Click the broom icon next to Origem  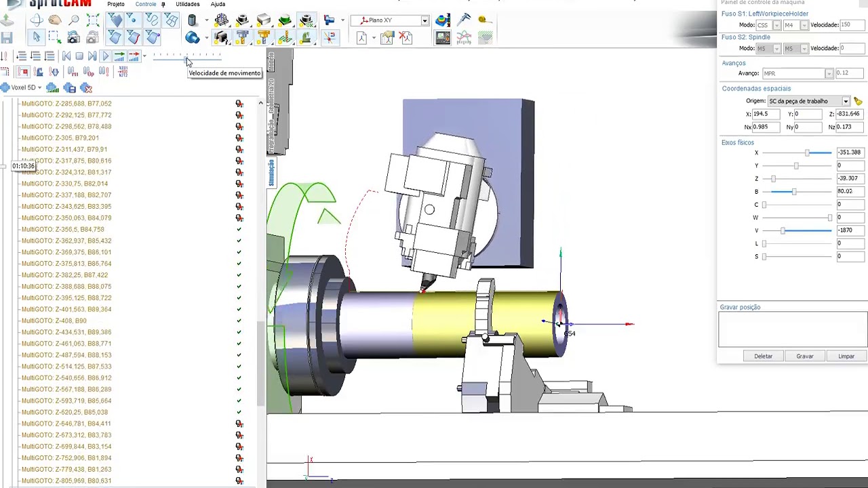tap(858, 101)
